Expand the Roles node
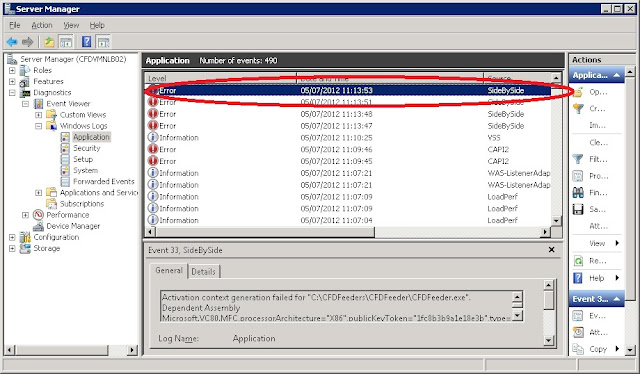The image size is (640, 374). click(12, 70)
